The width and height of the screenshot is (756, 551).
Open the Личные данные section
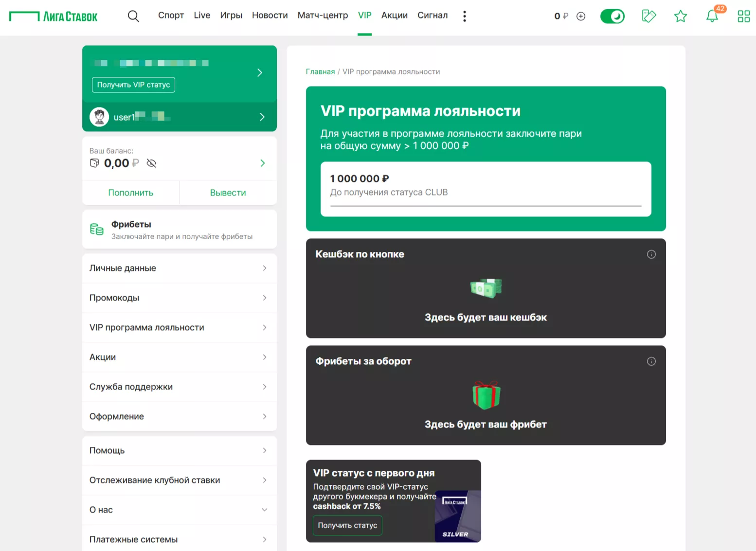pyautogui.click(x=179, y=268)
